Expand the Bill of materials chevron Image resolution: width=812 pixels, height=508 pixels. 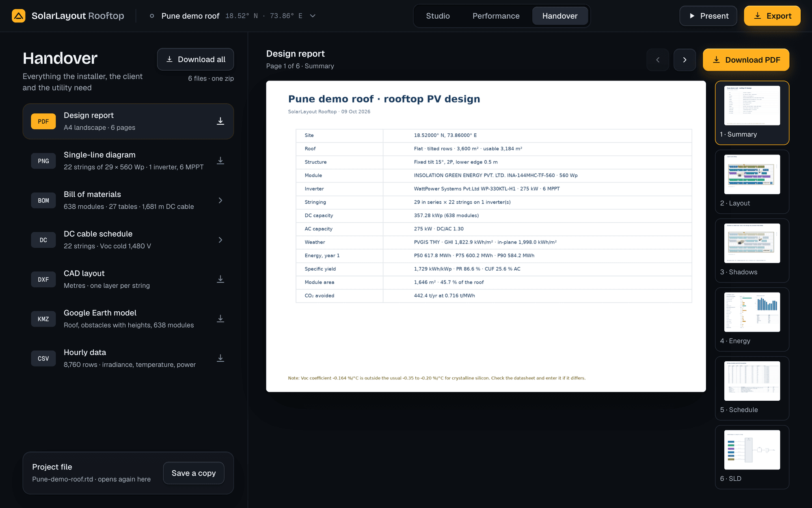click(x=220, y=200)
